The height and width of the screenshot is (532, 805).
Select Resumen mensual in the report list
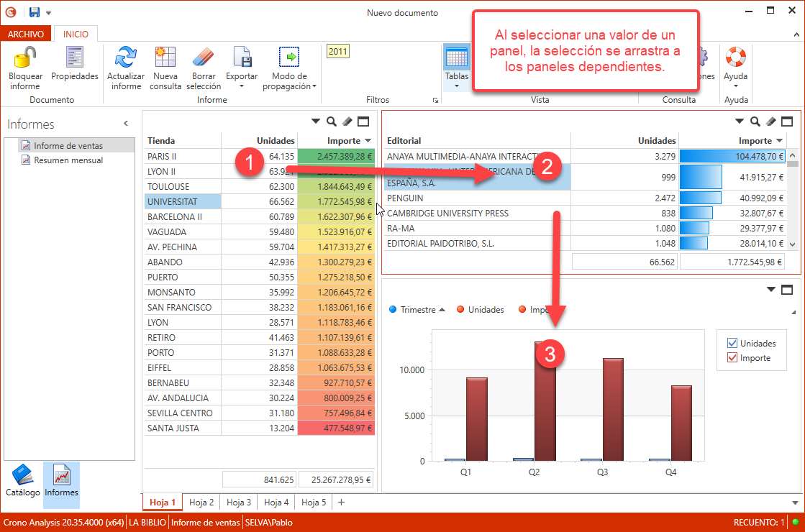(x=68, y=160)
